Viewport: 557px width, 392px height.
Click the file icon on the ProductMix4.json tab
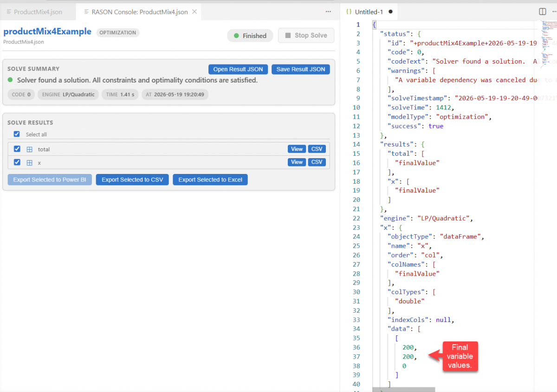click(x=9, y=12)
